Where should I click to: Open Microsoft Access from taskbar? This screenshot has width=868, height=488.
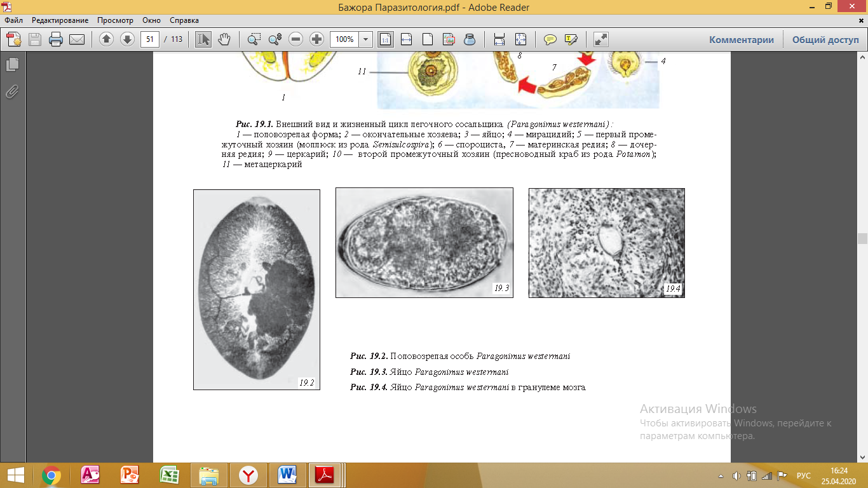pos(90,475)
